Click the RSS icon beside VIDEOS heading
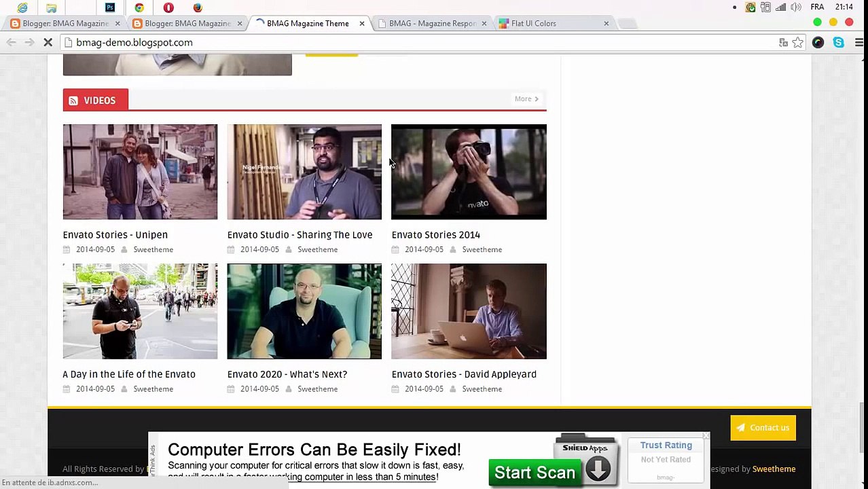 pos(73,101)
